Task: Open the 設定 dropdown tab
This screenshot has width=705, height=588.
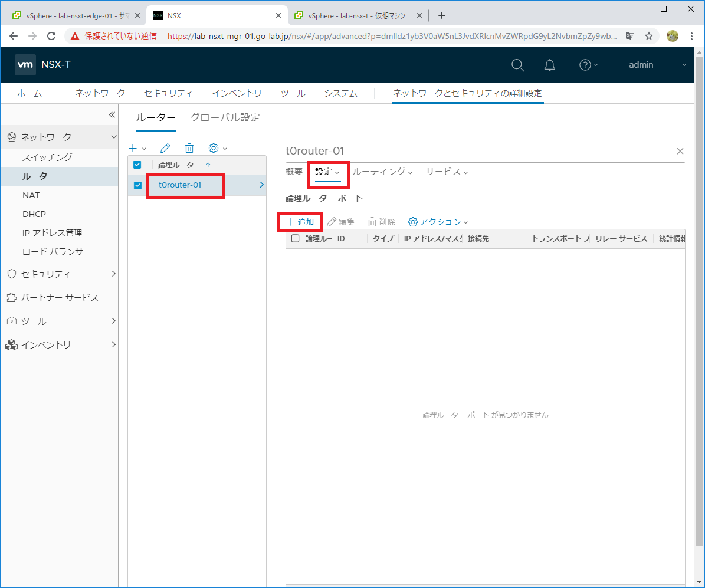Action: coord(327,172)
